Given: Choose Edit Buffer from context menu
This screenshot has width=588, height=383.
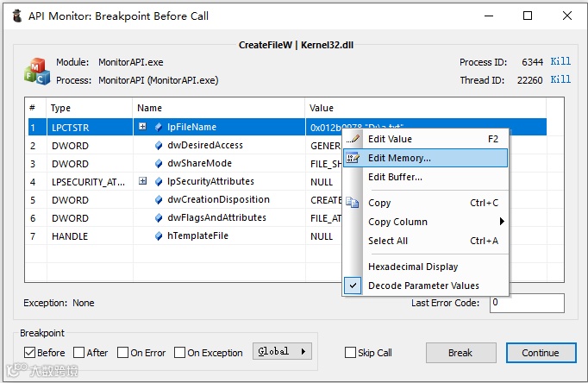Looking at the screenshot, I should click(395, 177).
